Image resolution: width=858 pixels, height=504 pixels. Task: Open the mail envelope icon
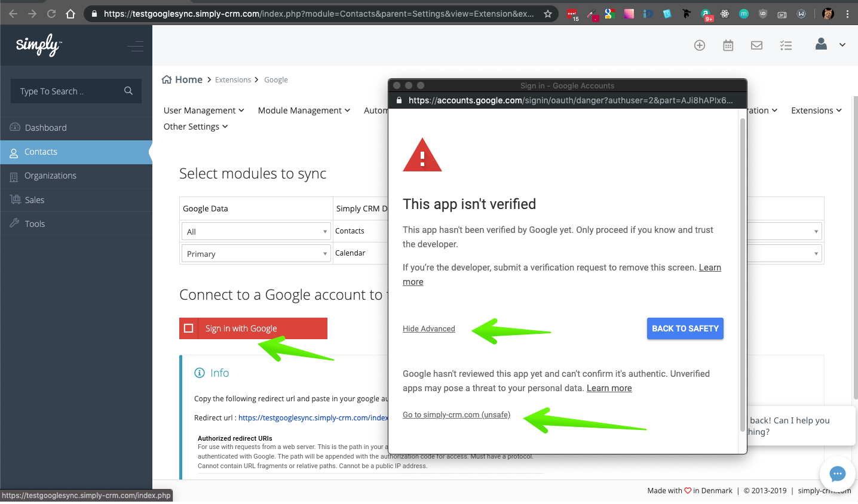pyautogui.click(x=756, y=45)
